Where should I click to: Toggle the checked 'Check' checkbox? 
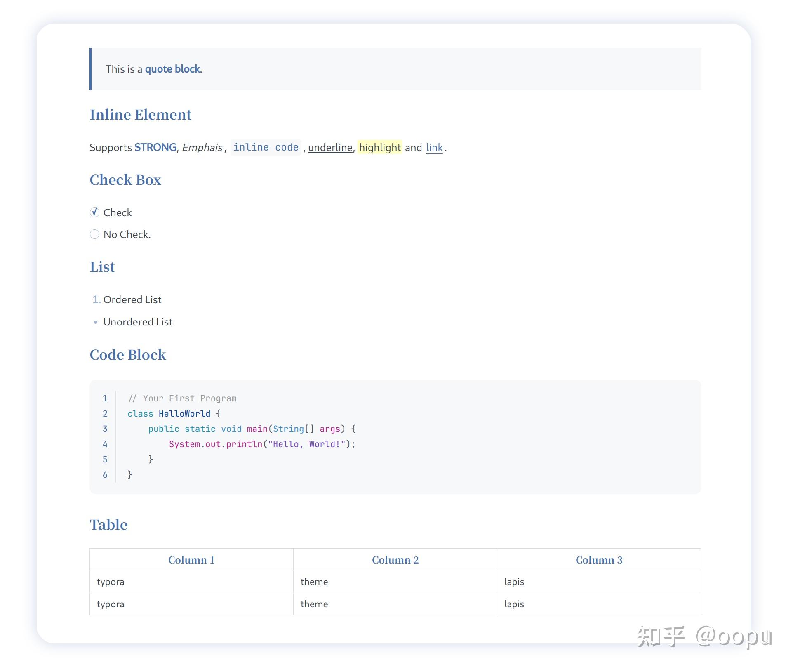coord(94,212)
